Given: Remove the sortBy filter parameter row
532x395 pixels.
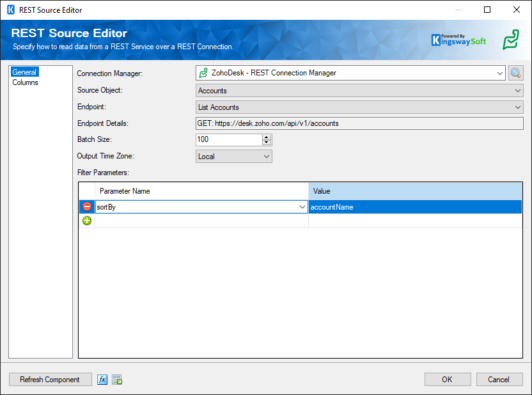Looking at the screenshot, I should coord(87,206).
